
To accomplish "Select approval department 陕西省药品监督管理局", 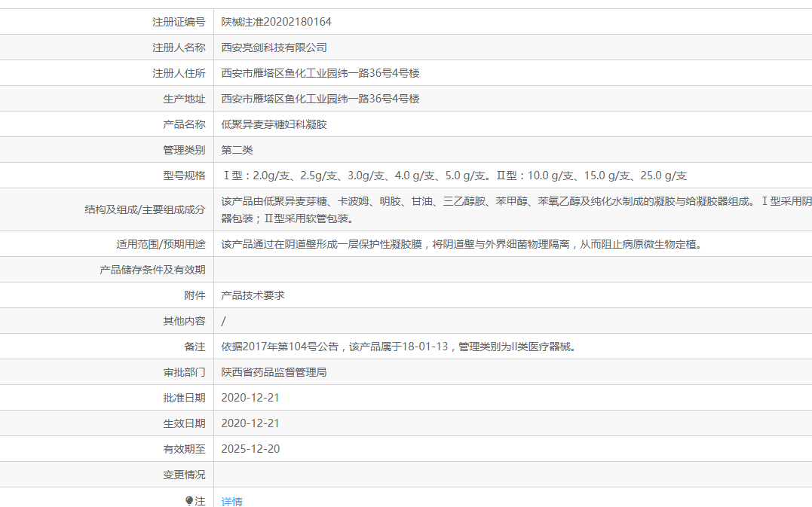I will click(274, 372).
